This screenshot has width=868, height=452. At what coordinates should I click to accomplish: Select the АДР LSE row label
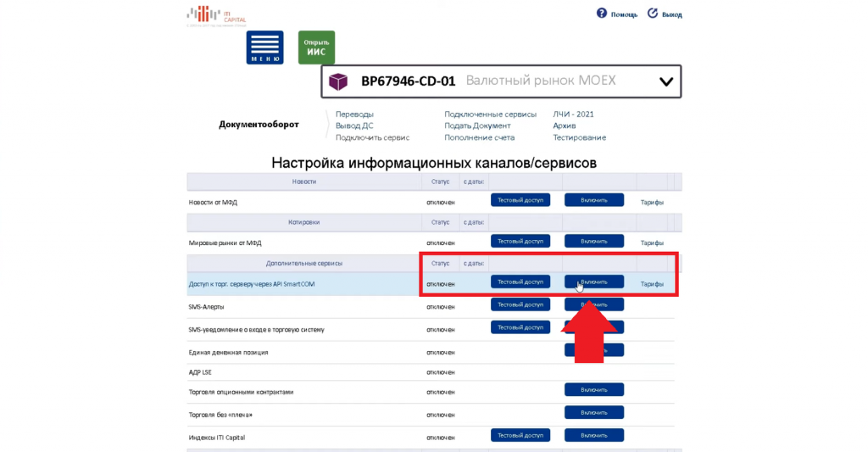pyautogui.click(x=200, y=372)
